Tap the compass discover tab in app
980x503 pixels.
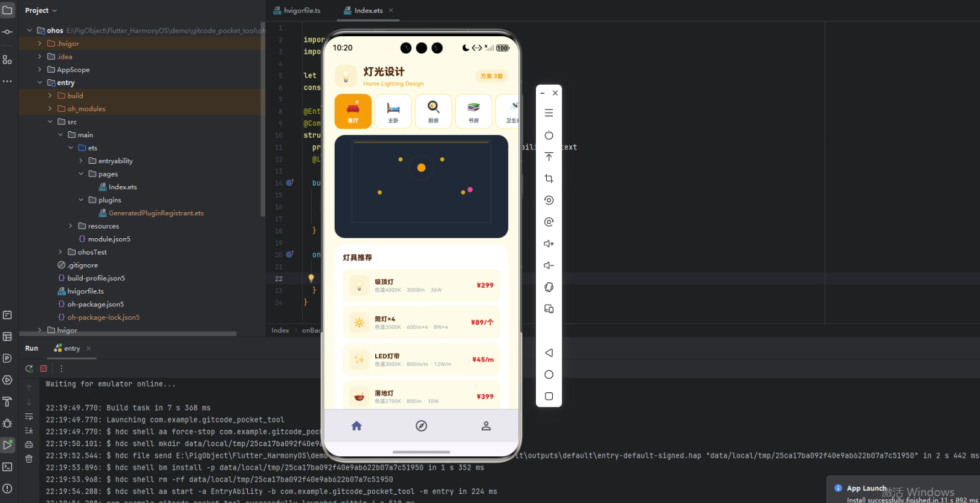point(422,426)
